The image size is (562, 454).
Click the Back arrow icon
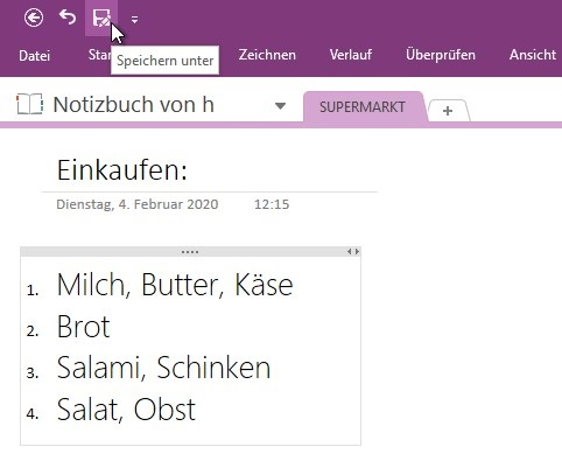34,18
